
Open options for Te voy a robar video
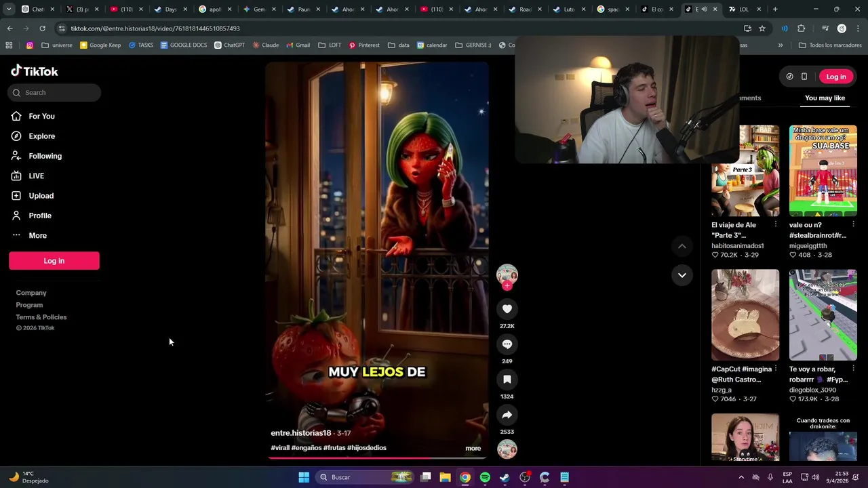pyautogui.click(x=853, y=369)
